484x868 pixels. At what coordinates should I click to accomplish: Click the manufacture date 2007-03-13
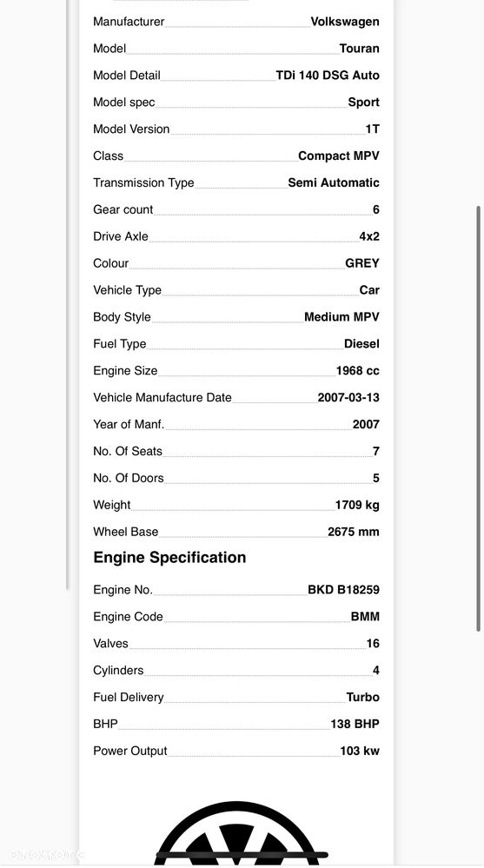click(348, 397)
